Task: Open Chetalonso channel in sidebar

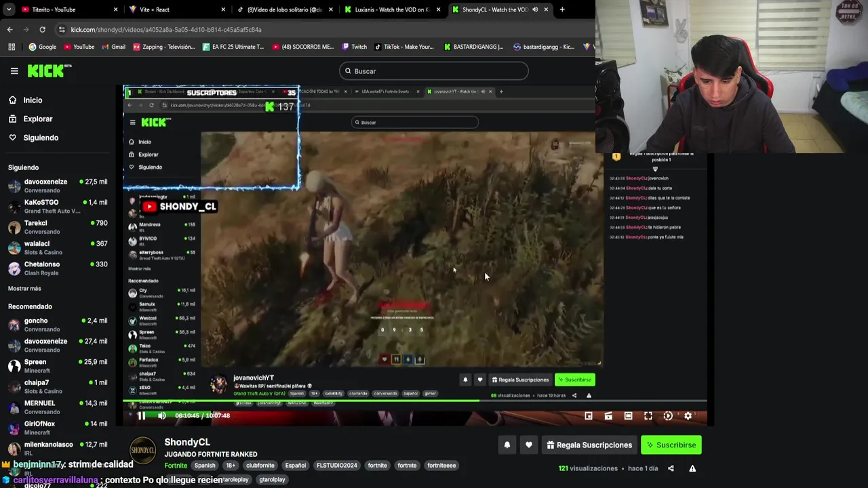Action: coord(57,268)
